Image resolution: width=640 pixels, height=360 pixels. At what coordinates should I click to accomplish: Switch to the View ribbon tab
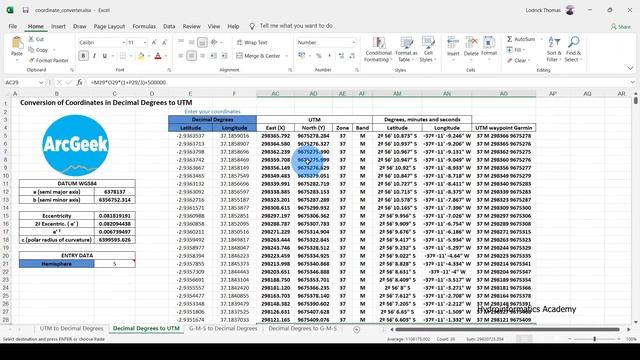click(x=213, y=26)
